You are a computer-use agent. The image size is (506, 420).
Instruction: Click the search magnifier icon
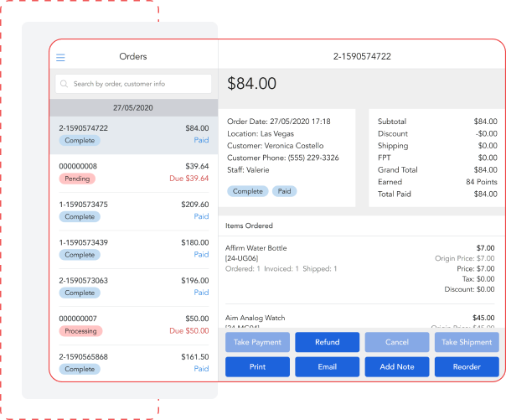[64, 84]
